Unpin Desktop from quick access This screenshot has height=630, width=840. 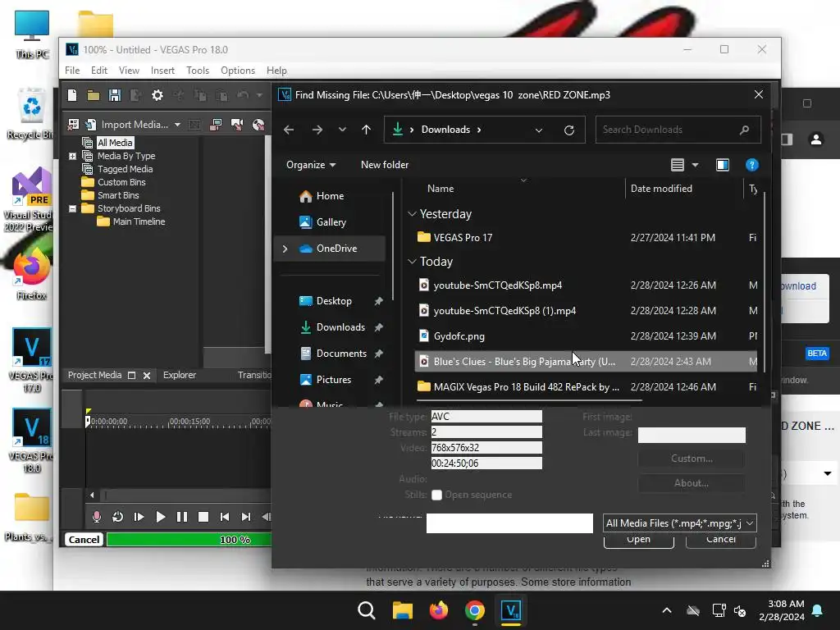tap(379, 301)
